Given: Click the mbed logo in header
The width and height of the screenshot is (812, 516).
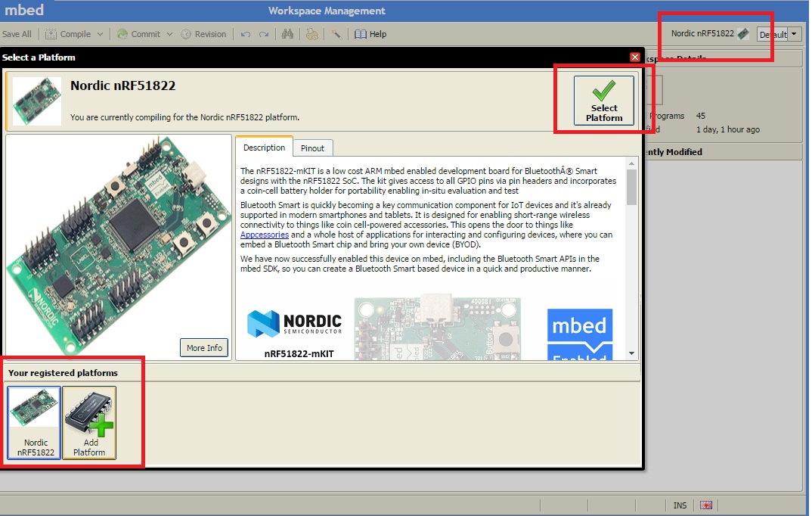Looking at the screenshot, I should pos(24,10).
